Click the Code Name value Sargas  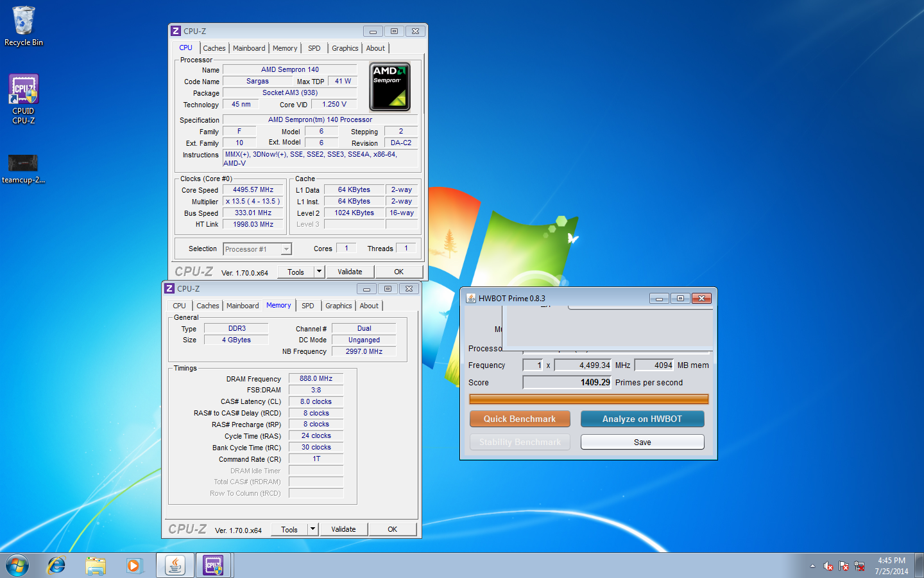point(257,81)
